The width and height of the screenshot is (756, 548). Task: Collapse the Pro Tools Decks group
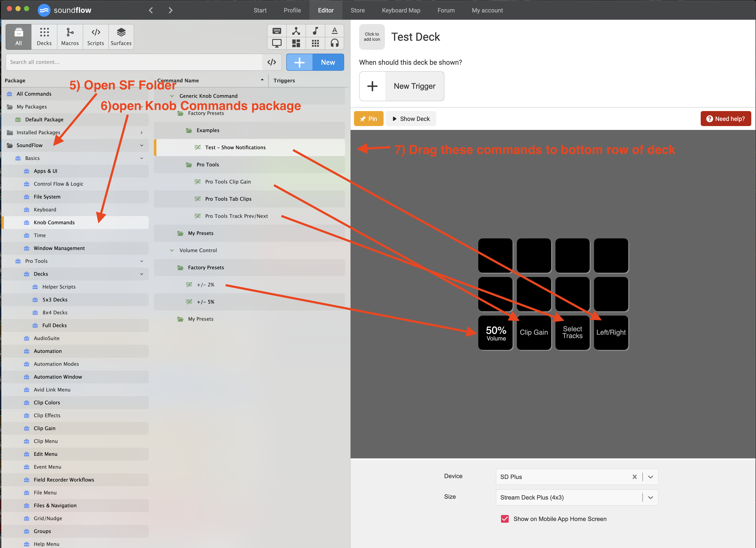coord(142,274)
